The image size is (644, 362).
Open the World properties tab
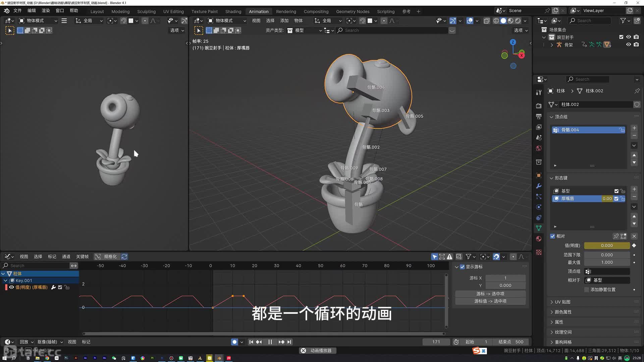pyautogui.click(x=539, y=148)
